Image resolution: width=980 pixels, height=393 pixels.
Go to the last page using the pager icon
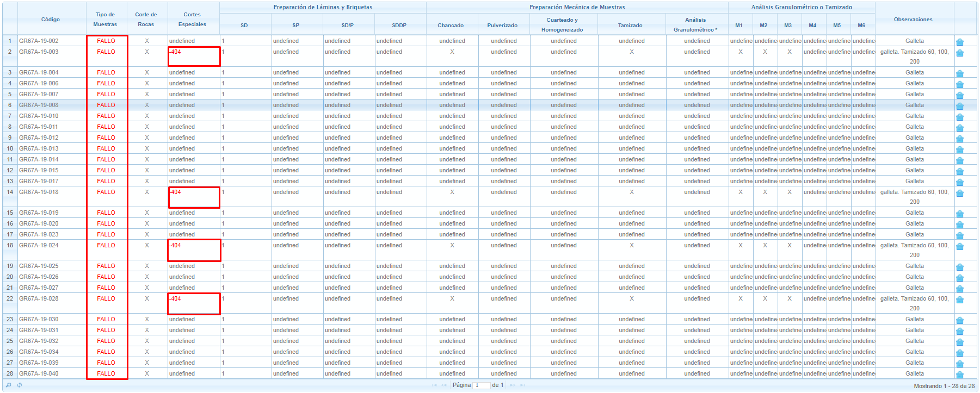[523, 385]
